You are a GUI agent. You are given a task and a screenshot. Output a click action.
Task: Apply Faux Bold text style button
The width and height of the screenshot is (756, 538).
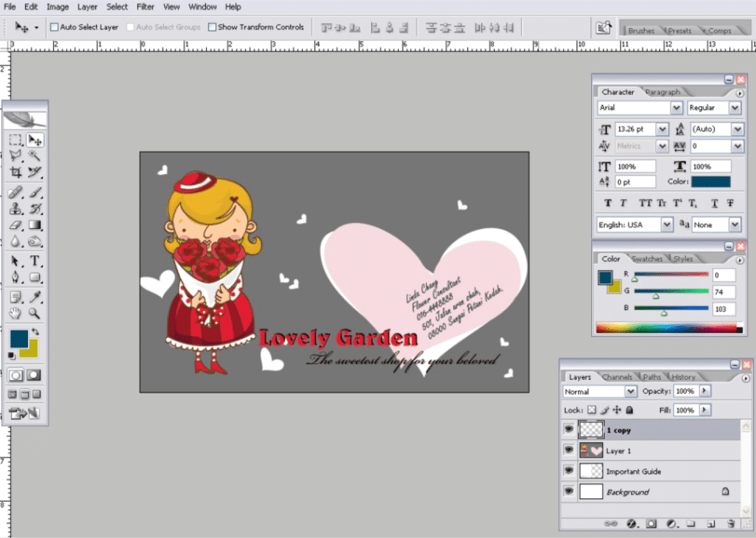(608, 203)
